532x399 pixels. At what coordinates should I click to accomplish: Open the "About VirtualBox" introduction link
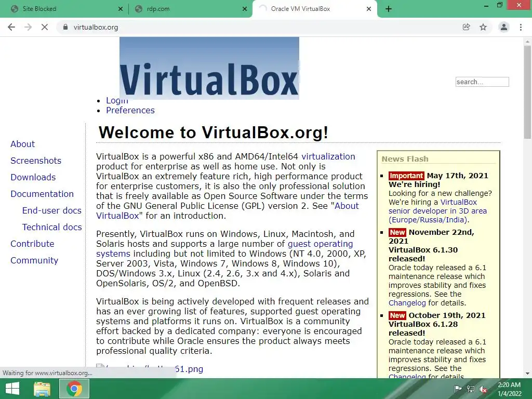(x=347, y=206)
